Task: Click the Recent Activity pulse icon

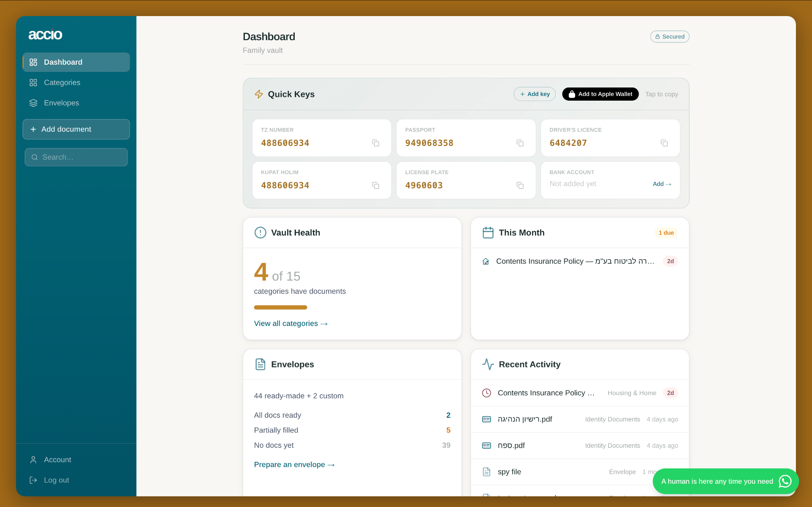Action: tap(488, 364)
